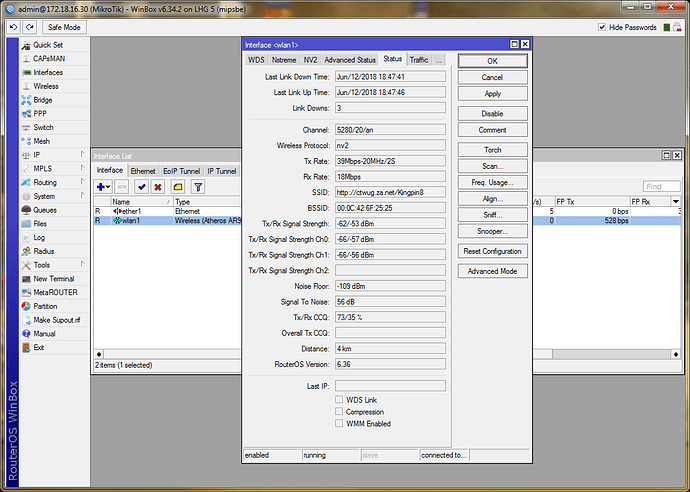Show more tabs via the ... button
Viewport: 690px width, 492px height.
438,60
